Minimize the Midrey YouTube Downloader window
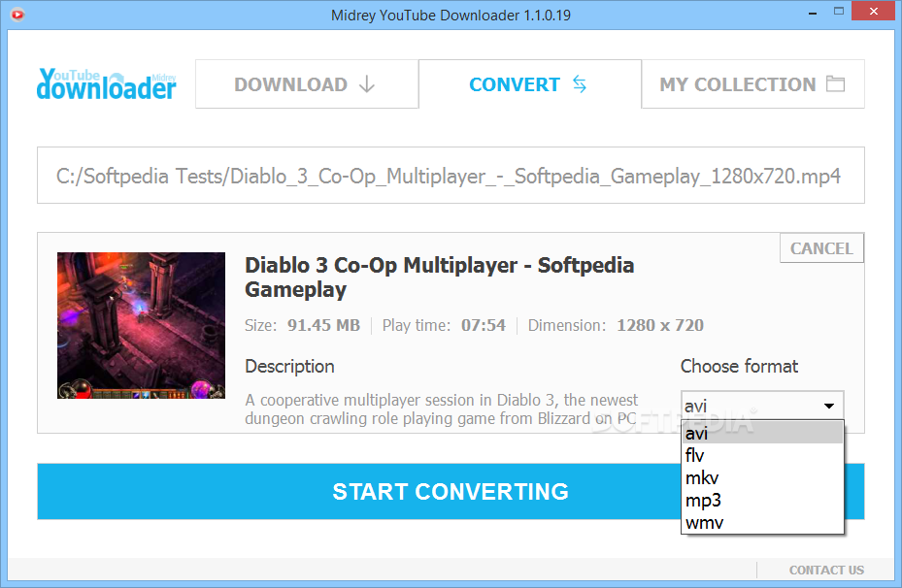Screen dimensions: 902x588 (813, 12)
